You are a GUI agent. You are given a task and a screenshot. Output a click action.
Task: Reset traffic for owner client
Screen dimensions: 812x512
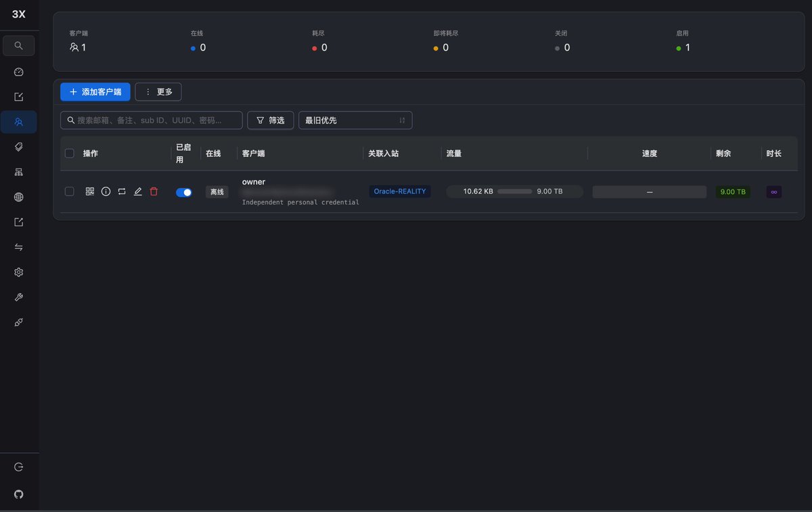[x=122, y=191]
